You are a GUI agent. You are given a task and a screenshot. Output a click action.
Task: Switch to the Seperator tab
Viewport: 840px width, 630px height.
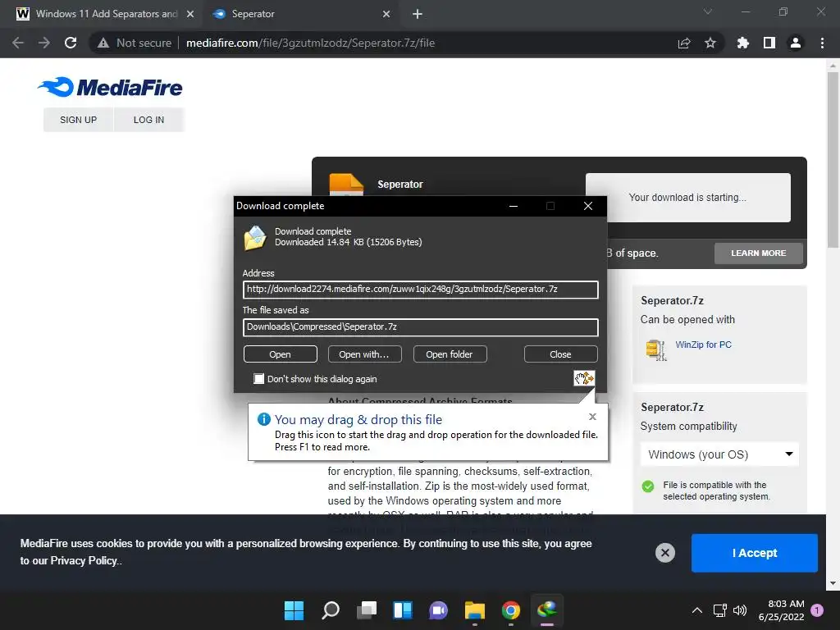tap(302, 14)
